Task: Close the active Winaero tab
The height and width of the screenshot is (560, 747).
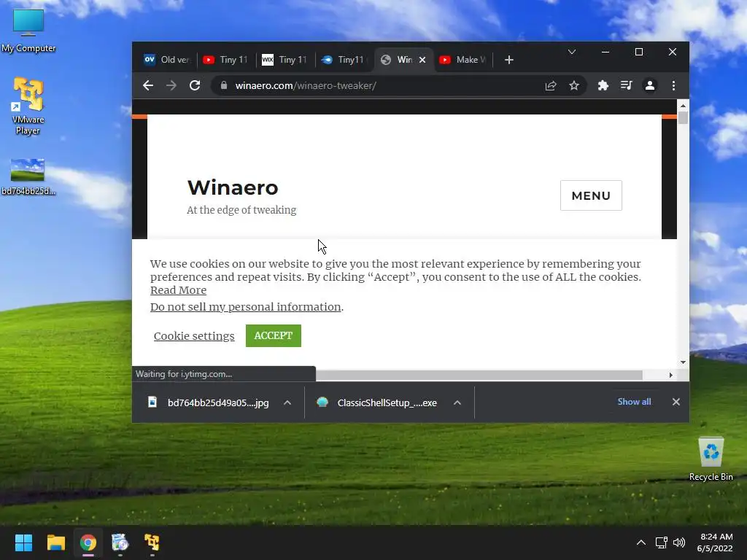Action: click(422, 60)
